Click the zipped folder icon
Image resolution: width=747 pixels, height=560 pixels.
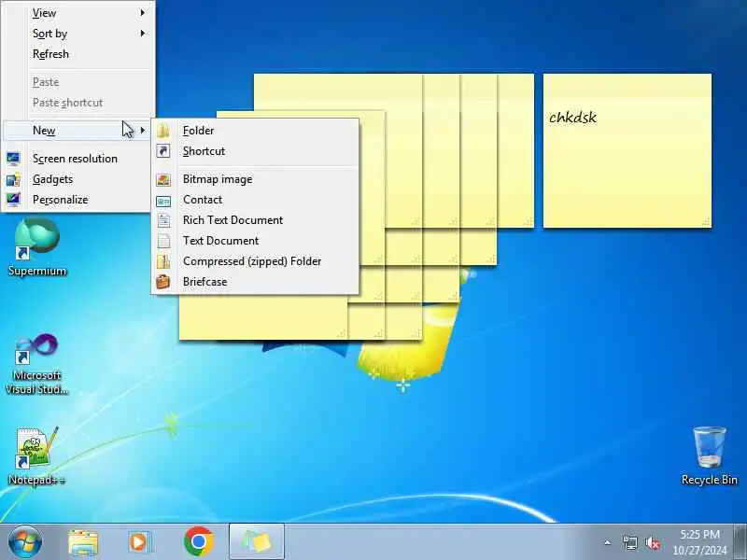point(163,261)
